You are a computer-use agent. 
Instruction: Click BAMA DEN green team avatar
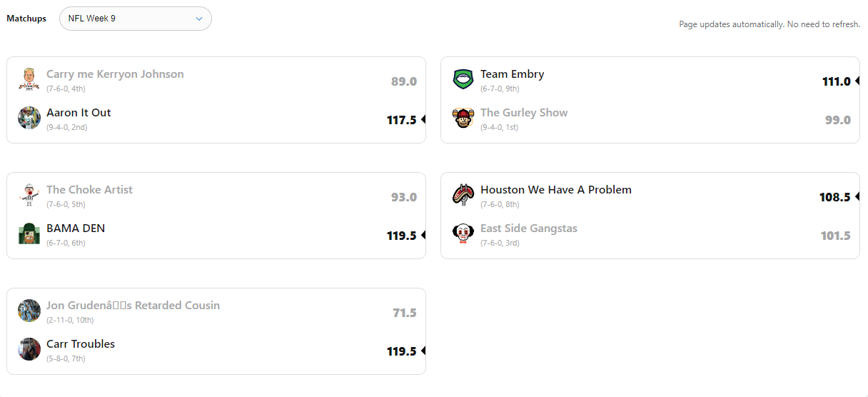[x=29, y=233]
